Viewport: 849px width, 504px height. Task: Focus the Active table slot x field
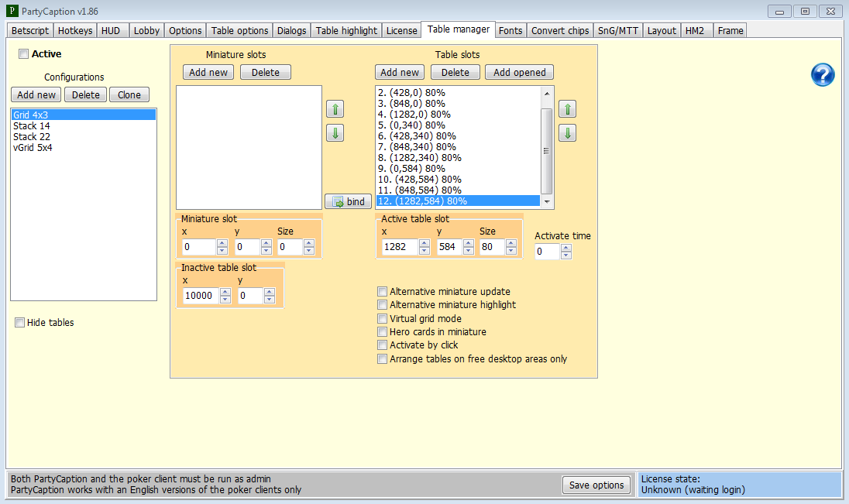coord(400,247)
